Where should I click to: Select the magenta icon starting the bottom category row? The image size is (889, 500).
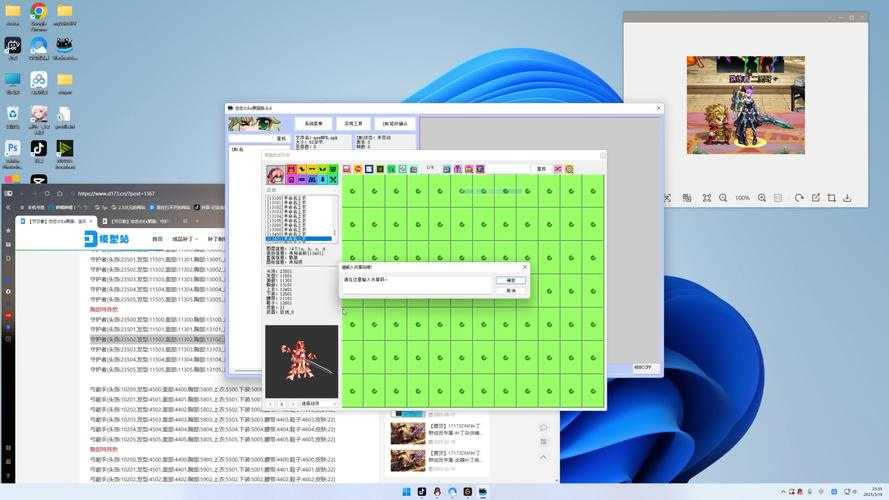click(x=291, y=179)
